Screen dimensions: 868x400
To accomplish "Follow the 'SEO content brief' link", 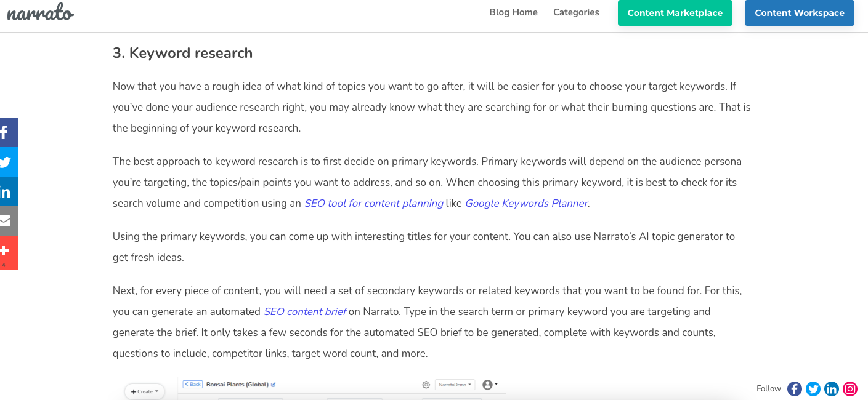I will 305,311.
